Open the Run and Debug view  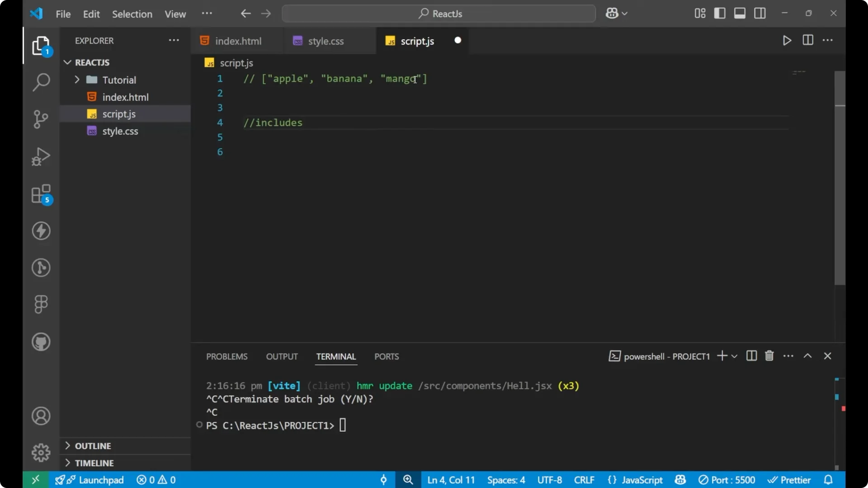click(x=41, y=156)
